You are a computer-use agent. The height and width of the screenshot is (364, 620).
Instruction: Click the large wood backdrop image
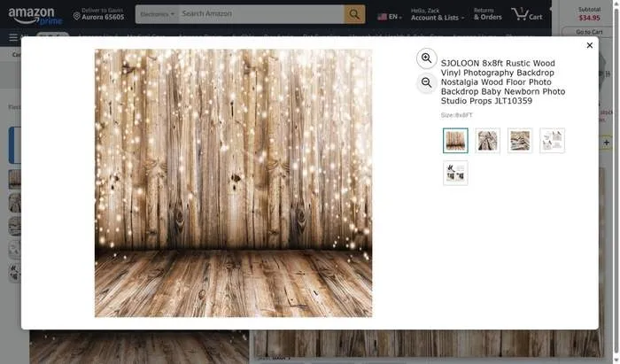[x=233, y=183]
